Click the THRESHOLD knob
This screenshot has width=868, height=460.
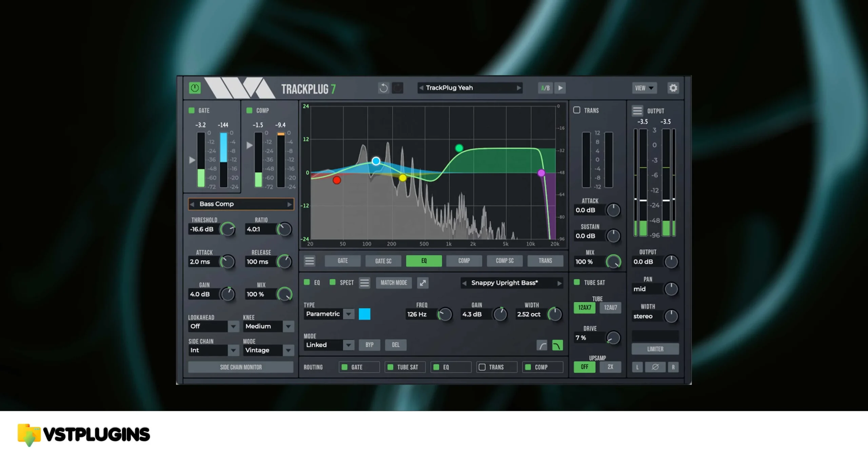pos(228,229)
